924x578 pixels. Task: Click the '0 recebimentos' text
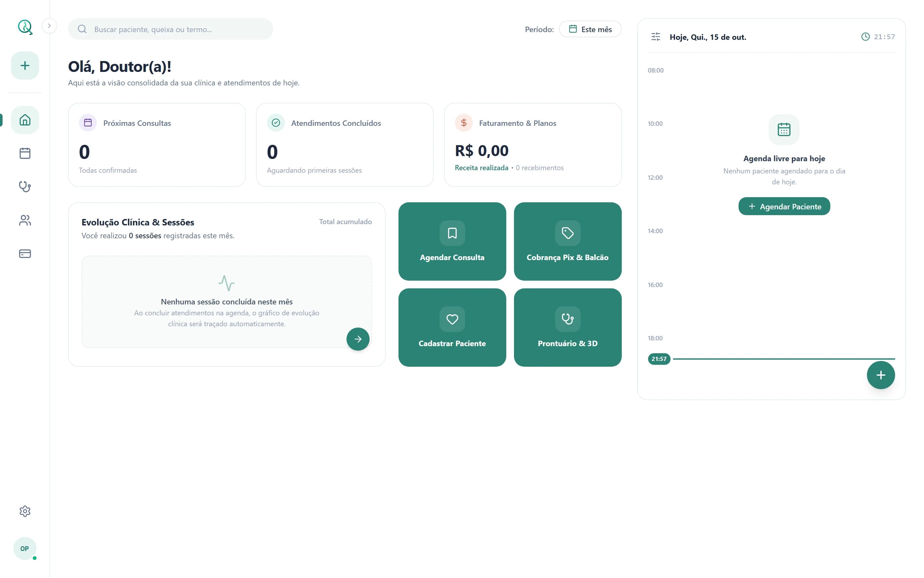pyautogui.click(x=539, y=168)
